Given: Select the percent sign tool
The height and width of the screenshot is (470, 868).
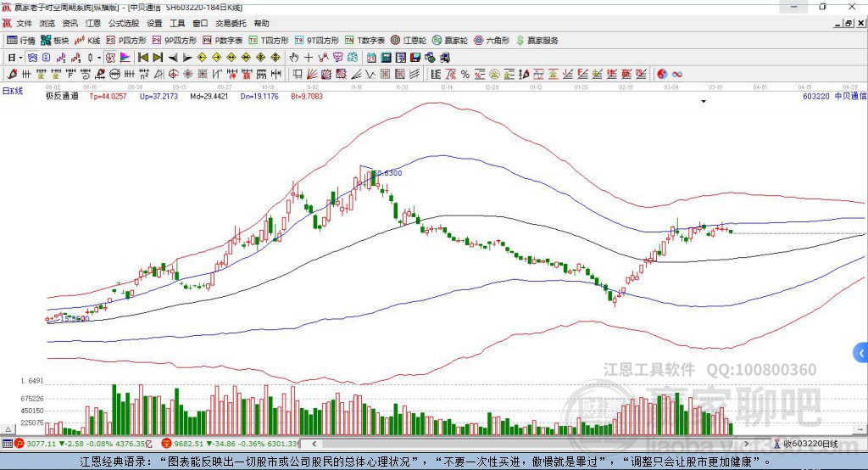Looking at the screenshot, I should 465,74.
